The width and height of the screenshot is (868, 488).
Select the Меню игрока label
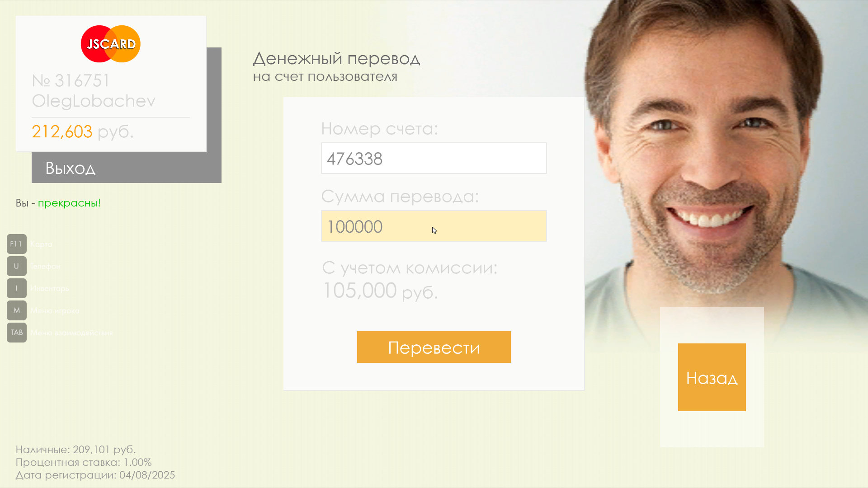coord(55,310)
